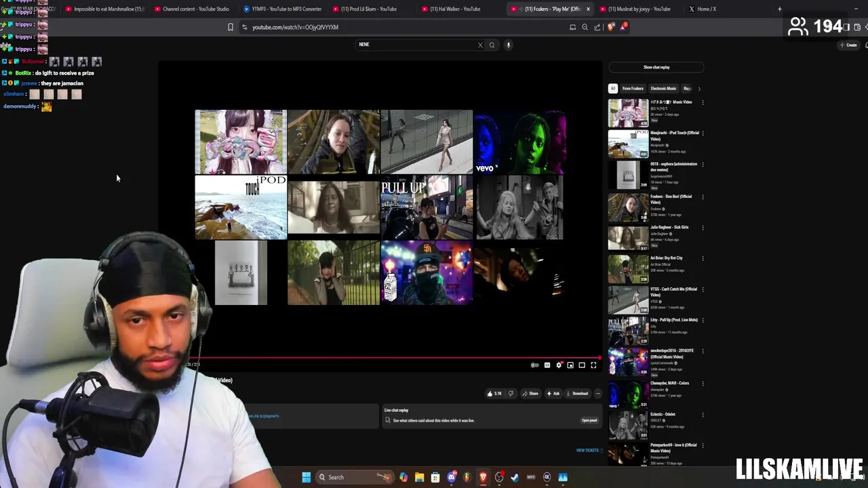The width and height of the screenshot is (868, 488).
Task: Open Steam from the taskbar
Action: [x=515, y=477]
